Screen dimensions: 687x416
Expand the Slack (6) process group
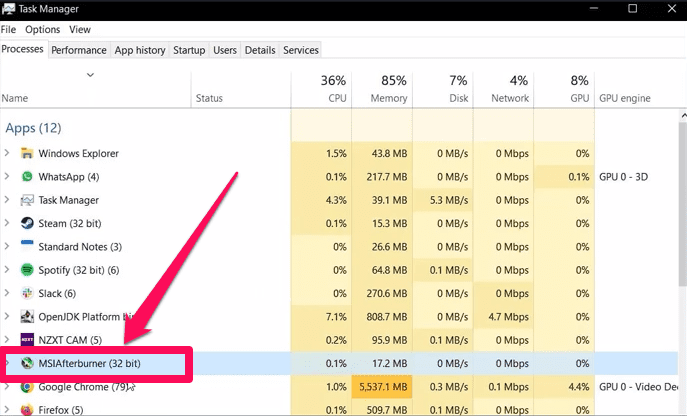coord(7,293)
